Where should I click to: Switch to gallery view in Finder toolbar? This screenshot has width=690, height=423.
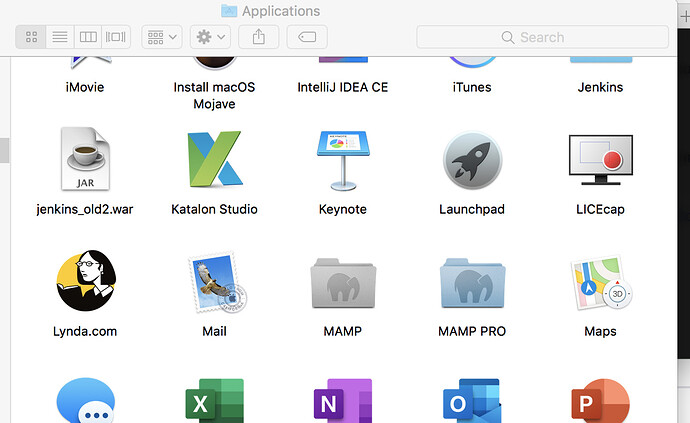pyautogui.click(x=116, y=37)
